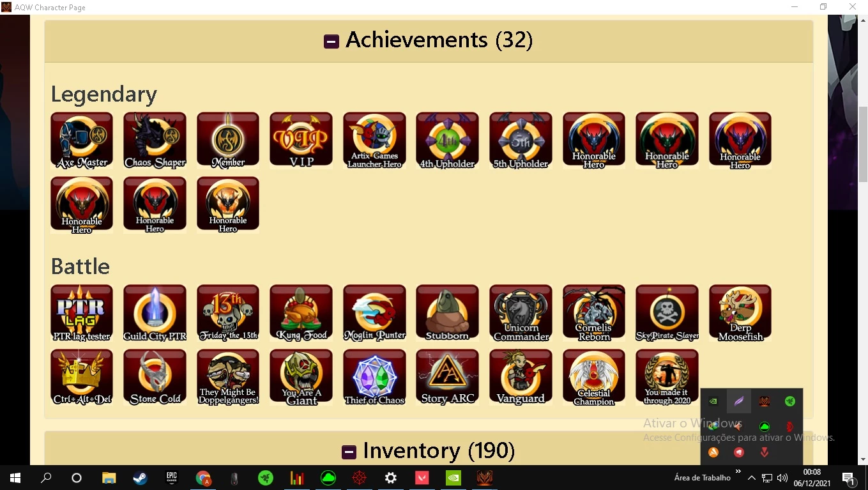The width and height of the screenshot is (868, 490).
Task: Click the Artix Games Launcher Hero badge
Action: (x=374, y=140)
